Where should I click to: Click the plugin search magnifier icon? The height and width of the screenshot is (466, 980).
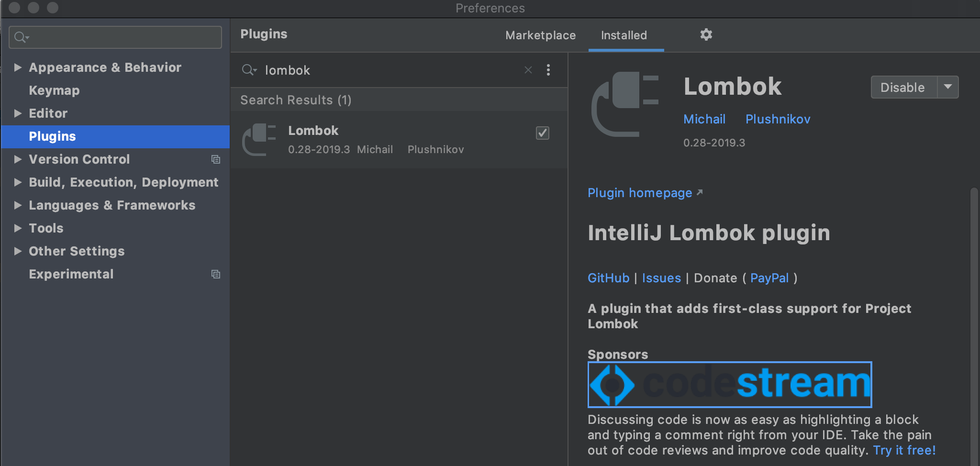pos(249,70)
